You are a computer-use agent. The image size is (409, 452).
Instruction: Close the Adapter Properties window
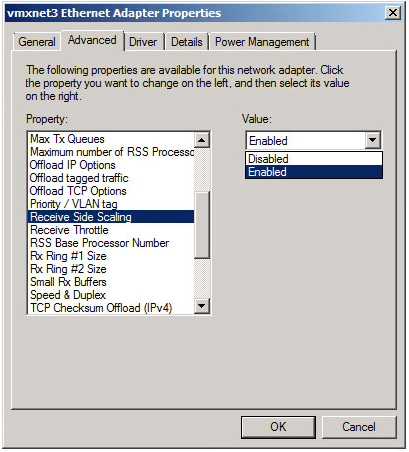(393, 13)
